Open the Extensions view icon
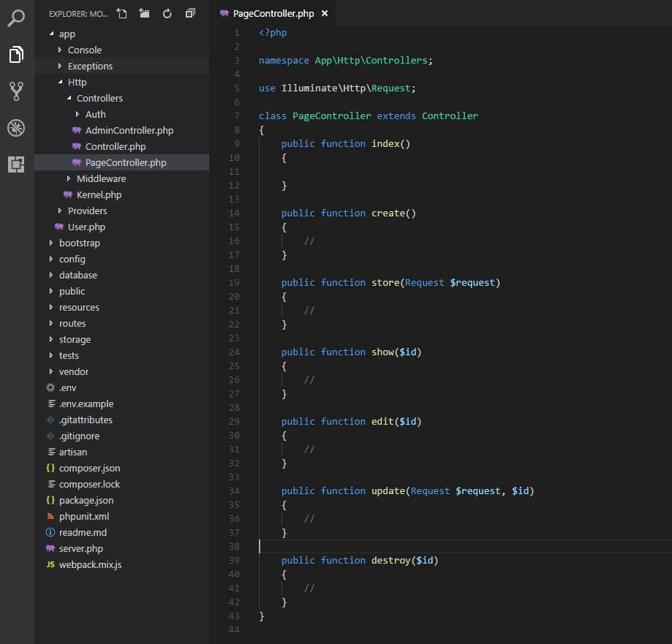This screenshot has height=644, width=672. pyautogui.click(x=16, y=164)
